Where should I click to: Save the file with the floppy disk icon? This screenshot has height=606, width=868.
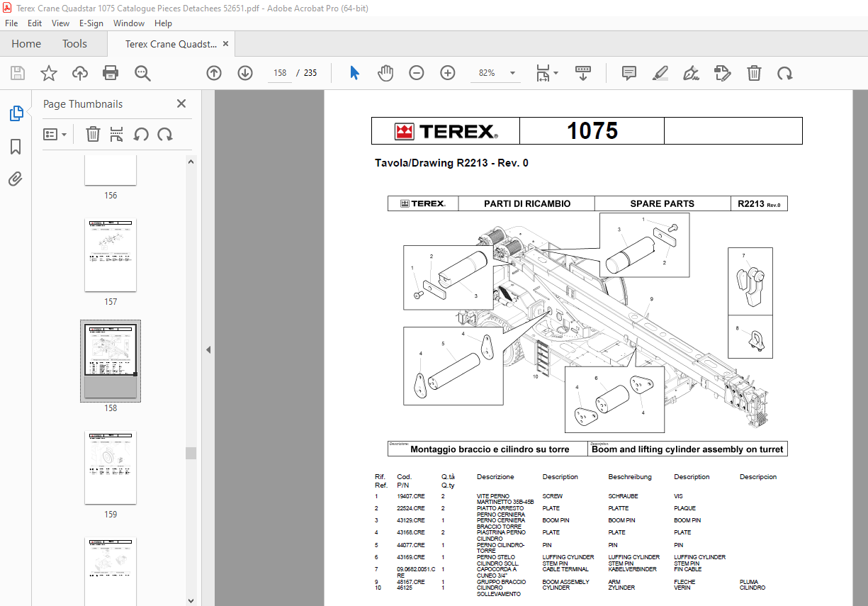coord(18,73)
